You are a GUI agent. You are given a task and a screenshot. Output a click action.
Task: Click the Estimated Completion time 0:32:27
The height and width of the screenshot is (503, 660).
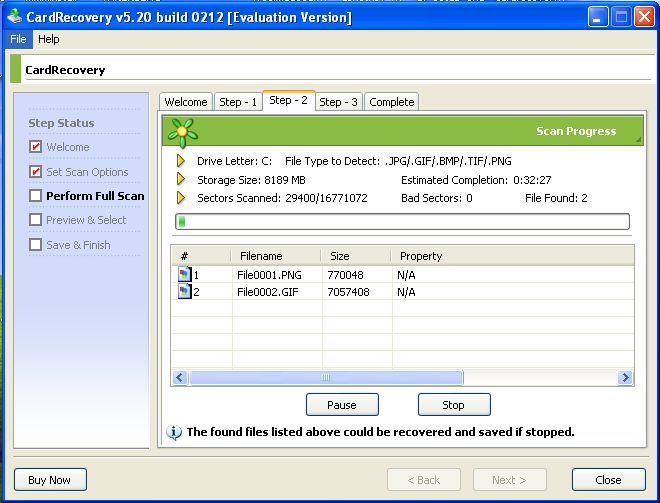532,180
